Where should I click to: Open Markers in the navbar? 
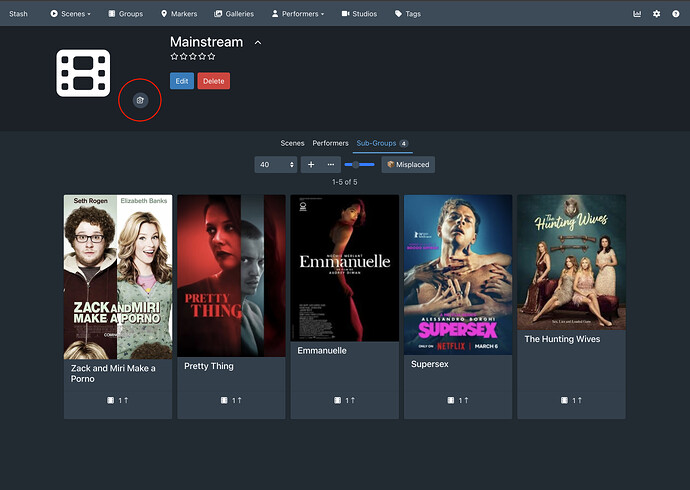pos(179,14)
